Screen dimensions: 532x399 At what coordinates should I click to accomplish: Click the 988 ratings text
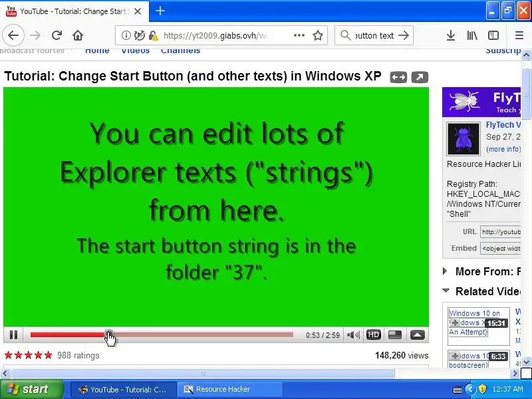point(78,355)
